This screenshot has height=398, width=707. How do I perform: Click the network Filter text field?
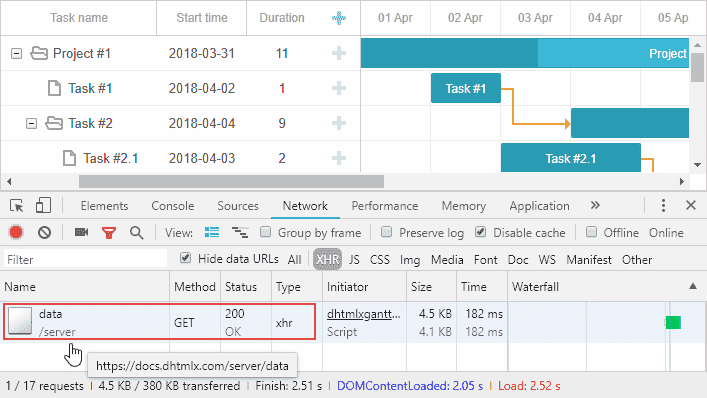tap(85, 259)
